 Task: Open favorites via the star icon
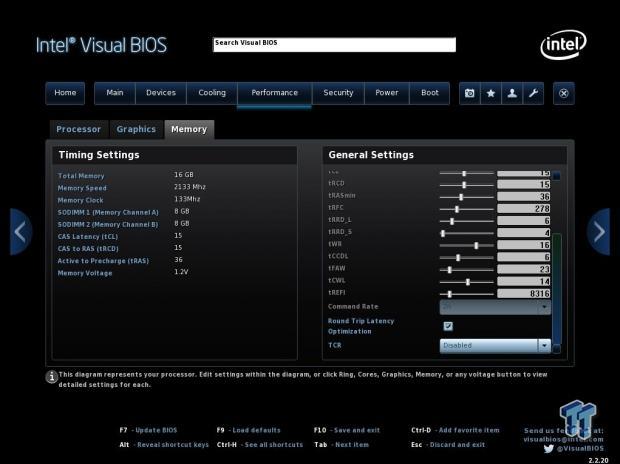tap(491, 93)
